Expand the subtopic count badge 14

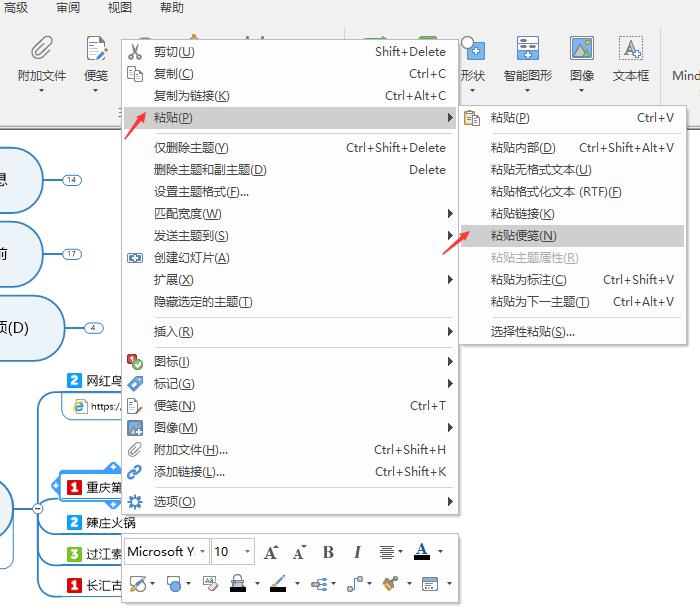coord(72,180)
